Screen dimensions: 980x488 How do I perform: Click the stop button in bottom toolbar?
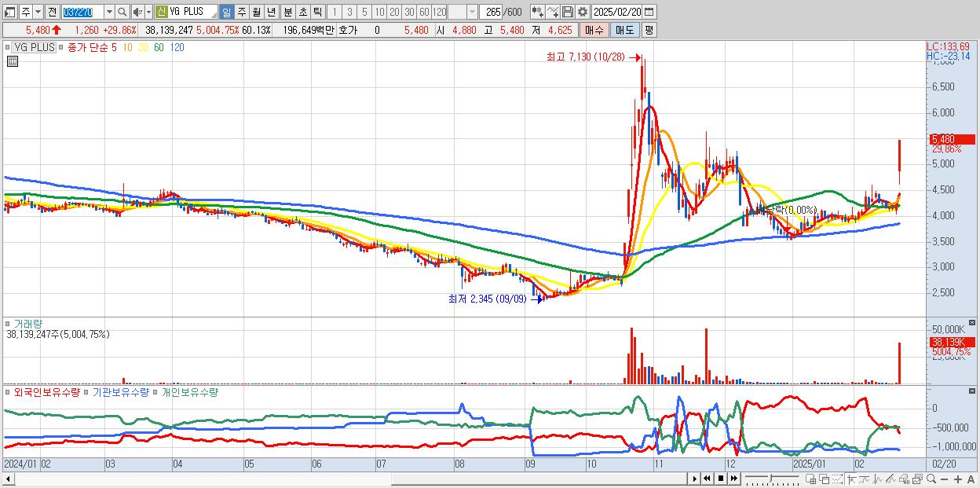coord(721,479)
